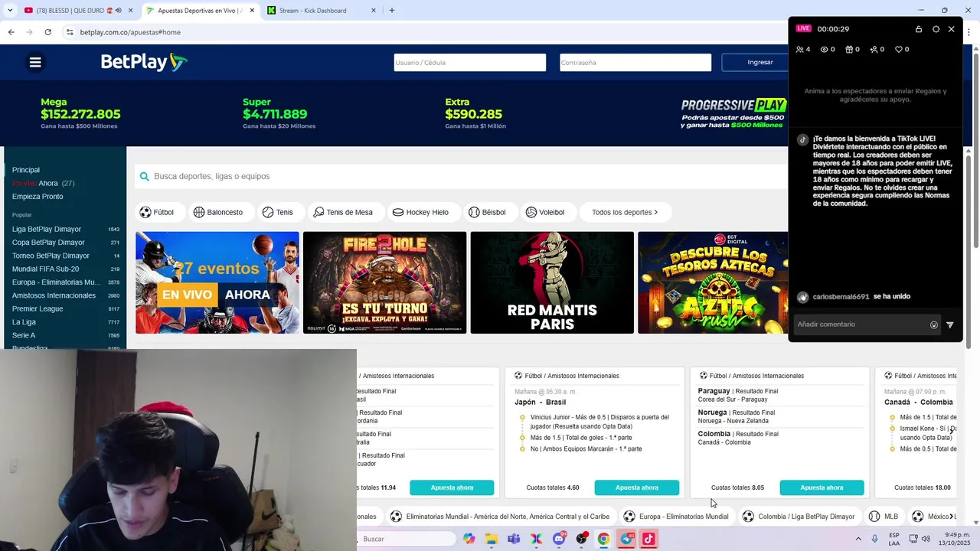Open the Aztec Rush banner
The height and width of the screenshot is (551, 980).
(713, 282)
